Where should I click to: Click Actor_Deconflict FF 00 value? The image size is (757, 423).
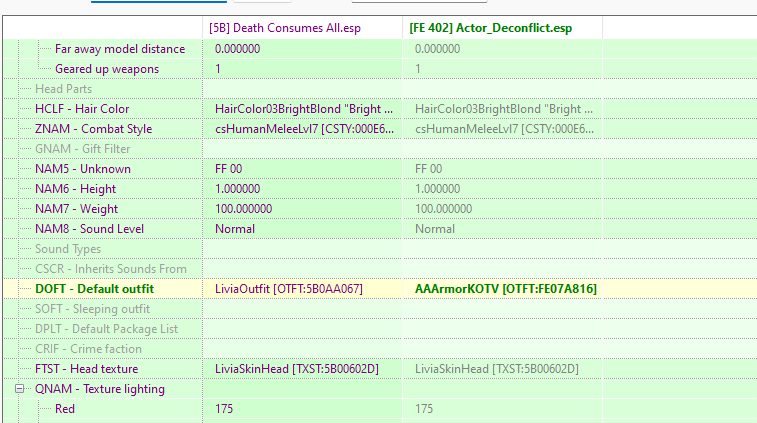tap(502, 169)
